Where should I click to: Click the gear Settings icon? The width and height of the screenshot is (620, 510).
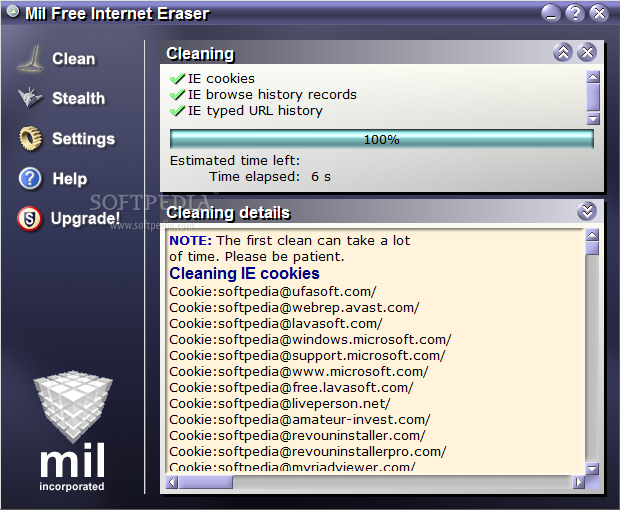pyautogui.click(x=30, y=138)
